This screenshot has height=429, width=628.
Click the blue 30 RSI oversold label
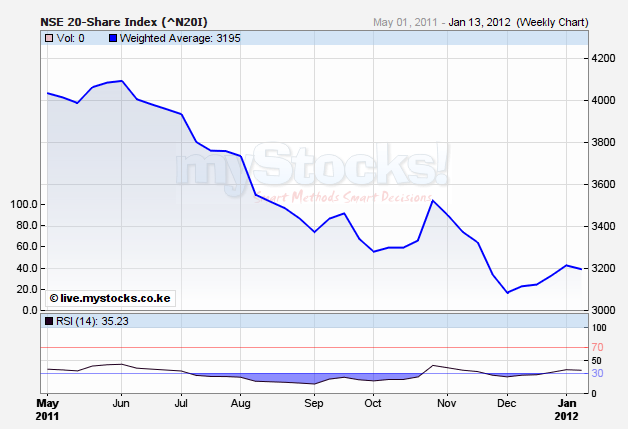(597, 373)
